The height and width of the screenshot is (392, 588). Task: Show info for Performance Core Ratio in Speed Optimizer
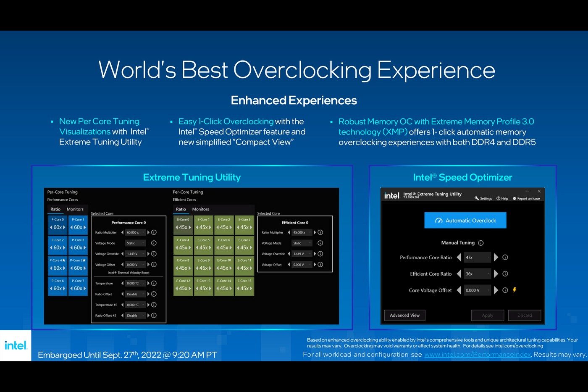[x=505, y=257]
